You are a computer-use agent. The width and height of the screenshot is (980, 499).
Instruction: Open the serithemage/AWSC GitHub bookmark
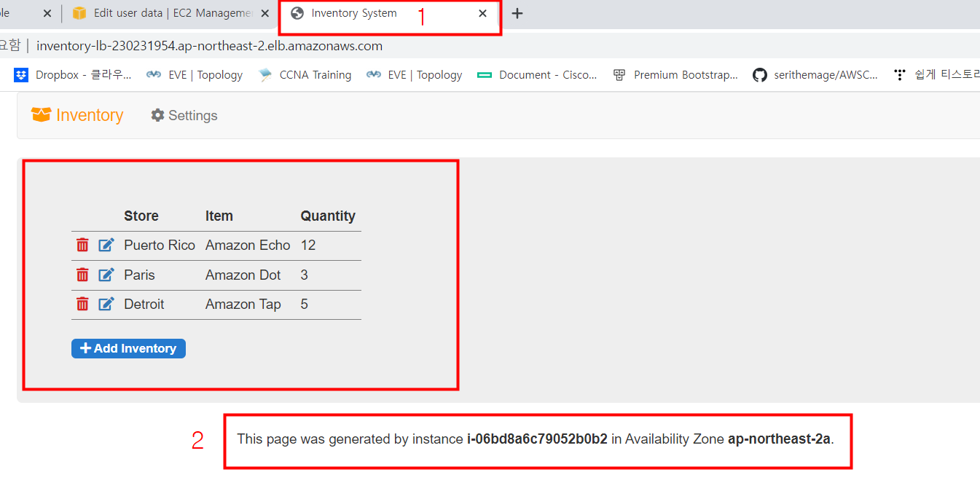pos(815,74)
